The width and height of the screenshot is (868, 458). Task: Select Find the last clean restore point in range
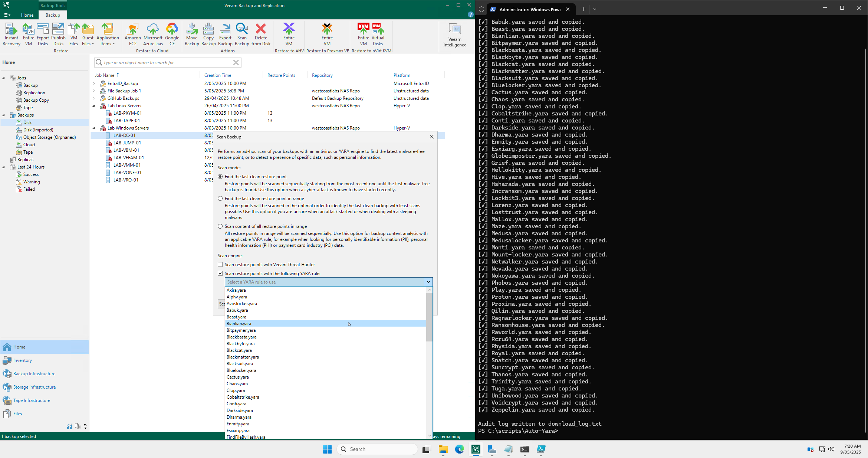(x=220, y=199)
